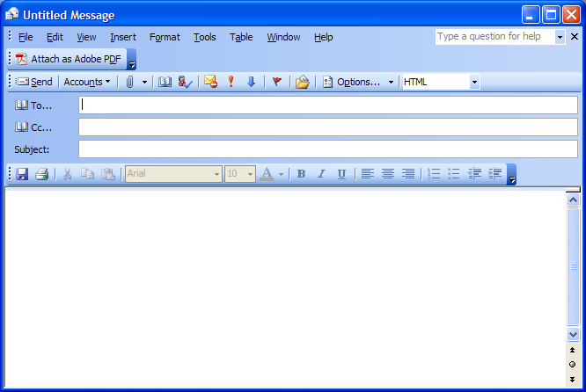Click the Cut scissors icon
Image resolution: width=586 pixels, height=392 pixels.
pyautogui.click(x=67, y=174)
